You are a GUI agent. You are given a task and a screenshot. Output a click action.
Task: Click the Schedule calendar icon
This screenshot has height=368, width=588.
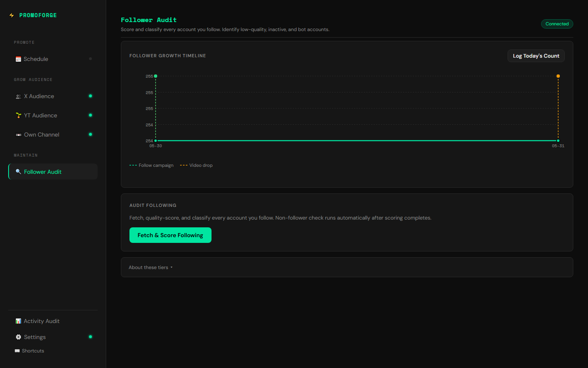18,59
